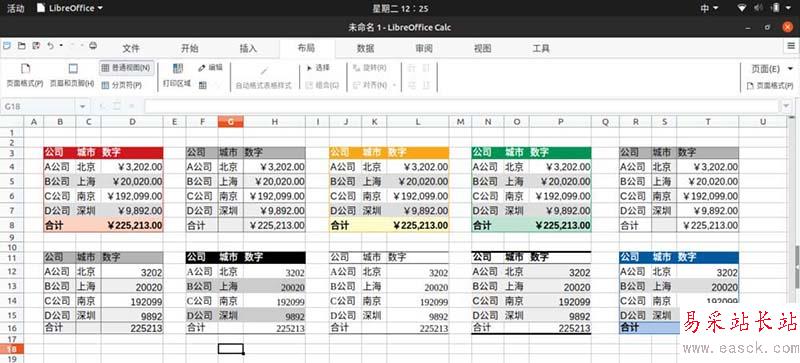This screenshot has width=800, height=363.
Task: Toggle 分页符(P) page break view
Action: click(x=122, y=85)
